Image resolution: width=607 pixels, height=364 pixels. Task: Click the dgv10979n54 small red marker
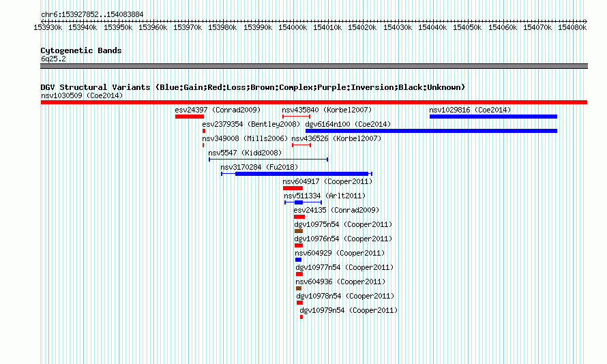coord(301,317)
